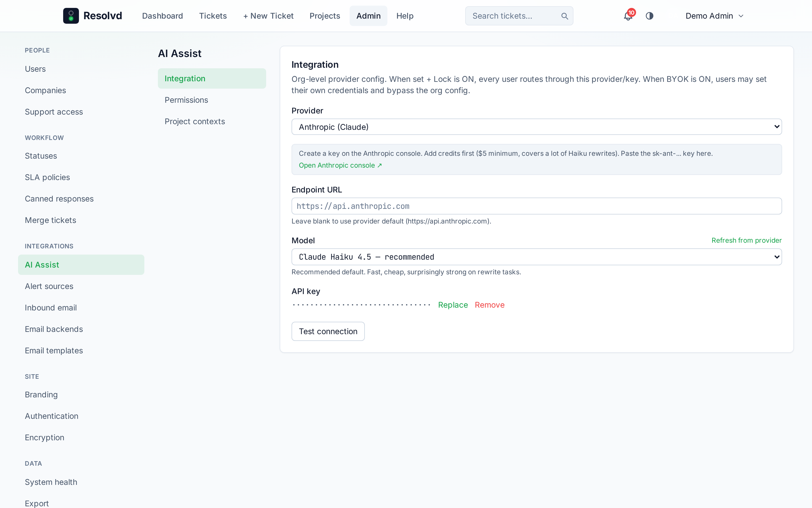Open Tickets in top nav
Screen dimensions: 812x508
click(x=213, y=16)
